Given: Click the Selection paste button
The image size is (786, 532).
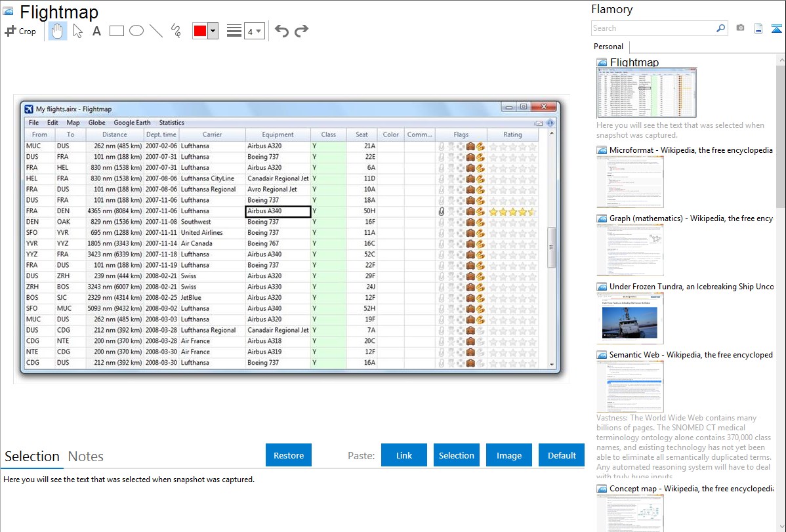Looking at the screenshot, I should click(x=456, y=455).
